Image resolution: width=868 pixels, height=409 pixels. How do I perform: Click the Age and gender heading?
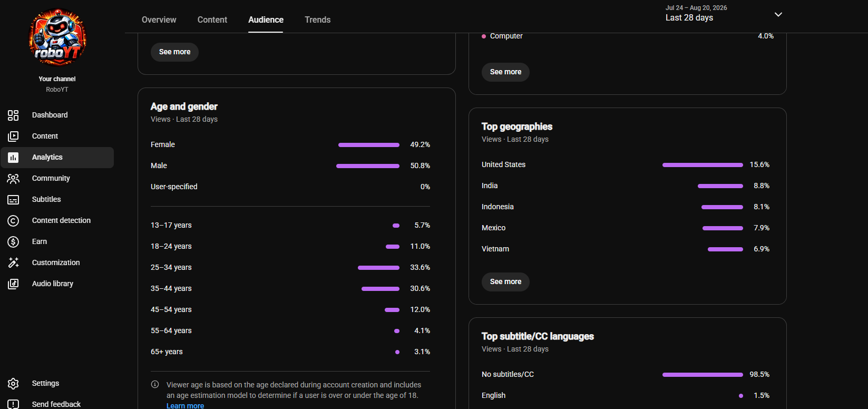point(184,106)
